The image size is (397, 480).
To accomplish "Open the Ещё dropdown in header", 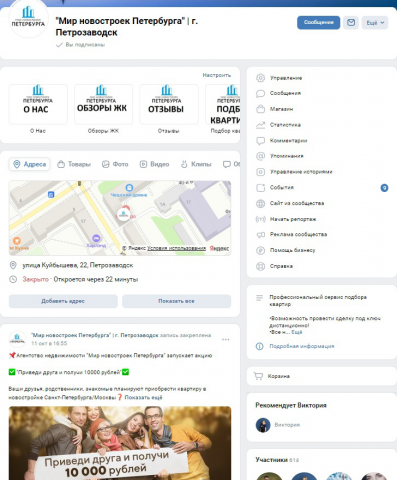I will point(375,23).
